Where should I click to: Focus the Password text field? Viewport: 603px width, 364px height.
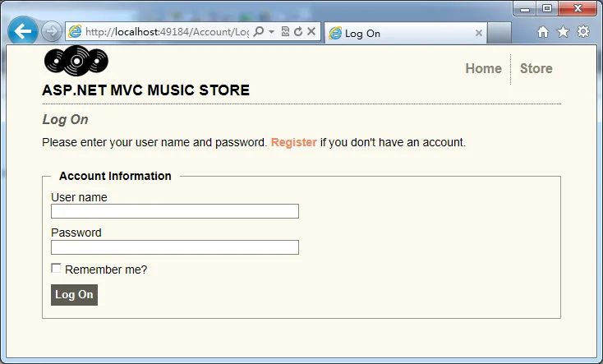pyautogui.click(x=174, y=247)
